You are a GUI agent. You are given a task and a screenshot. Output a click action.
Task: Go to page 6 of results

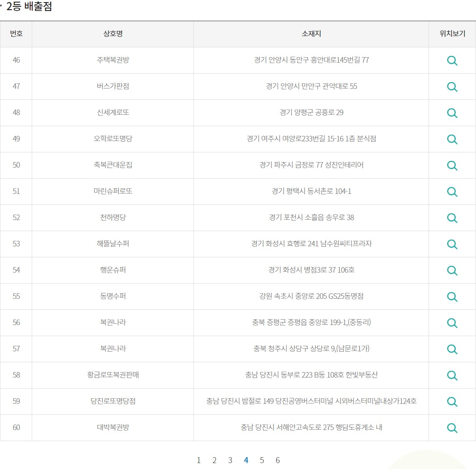tap(278, 460)
